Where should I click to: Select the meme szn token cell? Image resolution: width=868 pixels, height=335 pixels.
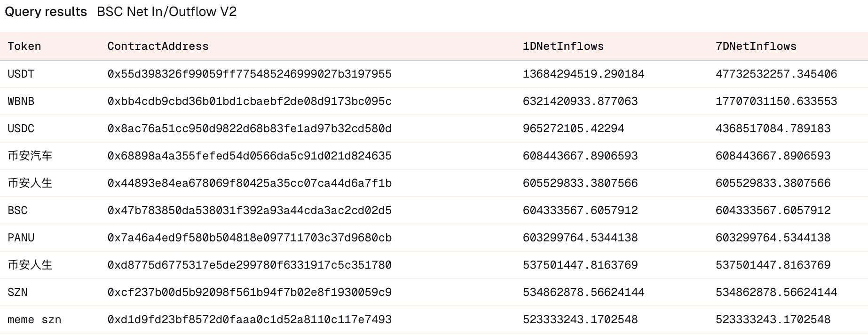coord(34,319)
